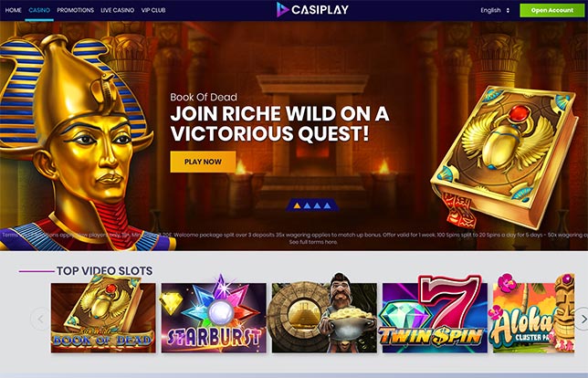Select the first orange carousel indicator triangle
Viewport: 588px width, 378px height.
point(297,205)
